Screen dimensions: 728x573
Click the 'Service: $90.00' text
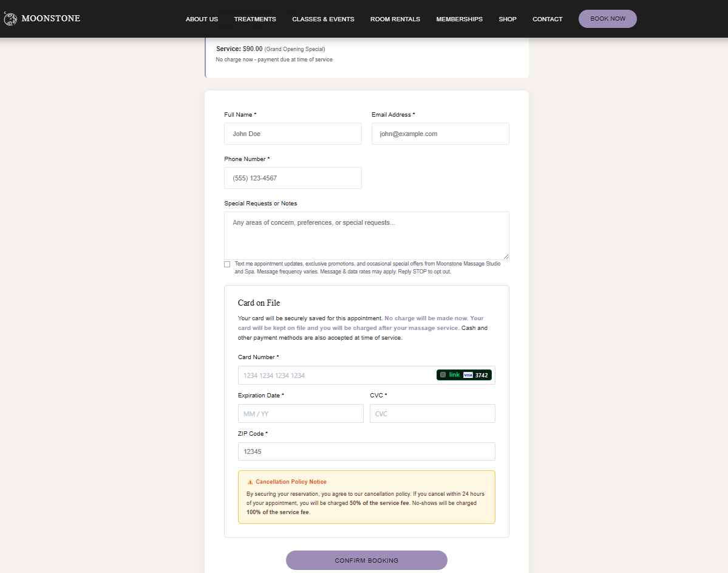239,49
